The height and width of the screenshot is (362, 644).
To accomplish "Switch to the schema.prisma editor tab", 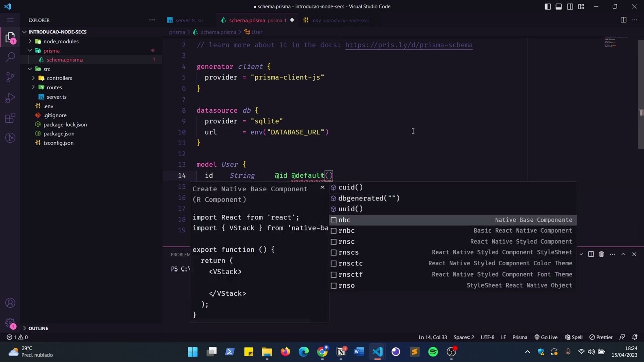I will pyautogui.click(x=257, y=20).
